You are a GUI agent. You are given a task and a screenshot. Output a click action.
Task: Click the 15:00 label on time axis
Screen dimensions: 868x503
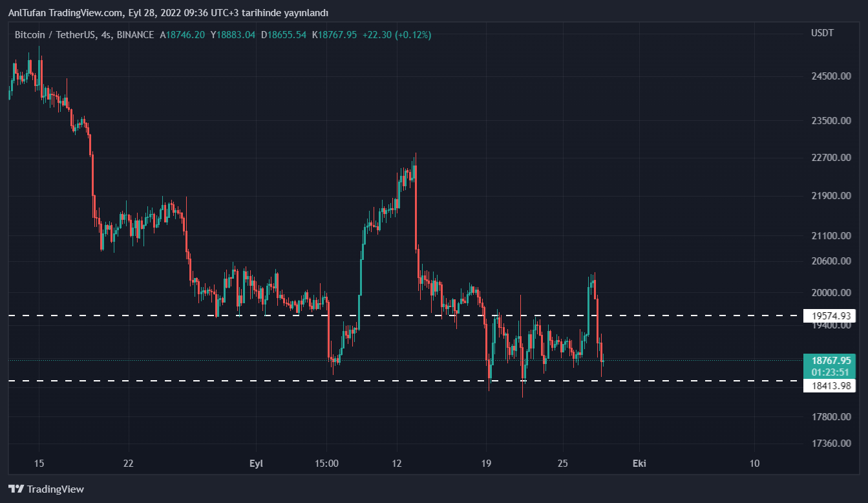point(327,464)
